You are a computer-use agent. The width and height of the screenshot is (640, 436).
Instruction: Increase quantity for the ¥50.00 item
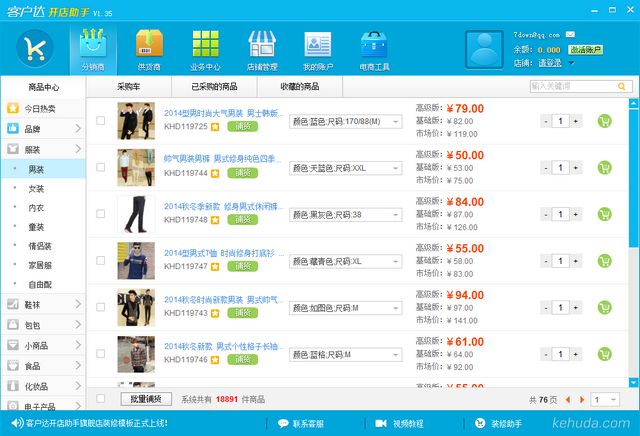click(577, 167)
